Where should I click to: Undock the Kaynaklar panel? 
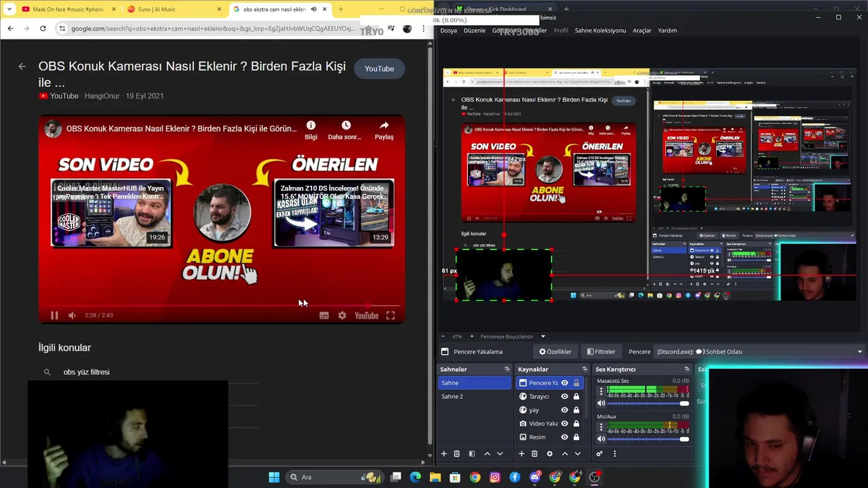click(585, 369)
